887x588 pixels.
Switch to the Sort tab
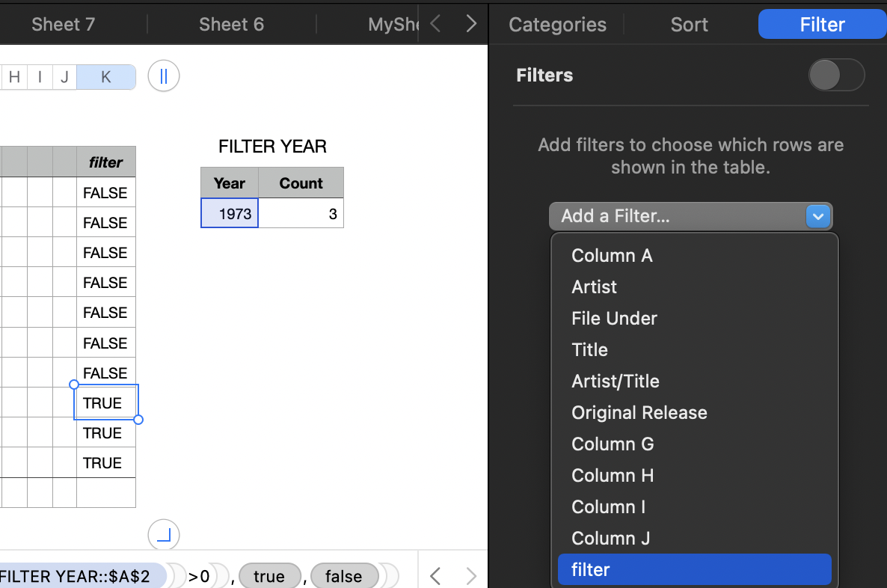pos(689,25)
